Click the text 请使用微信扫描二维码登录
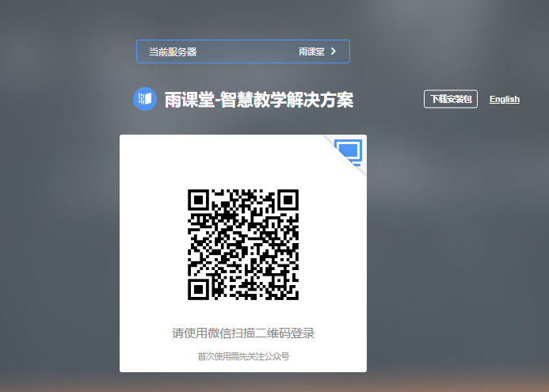The width and height of the screenshot is (549, 392). click(x=243, y=333)
